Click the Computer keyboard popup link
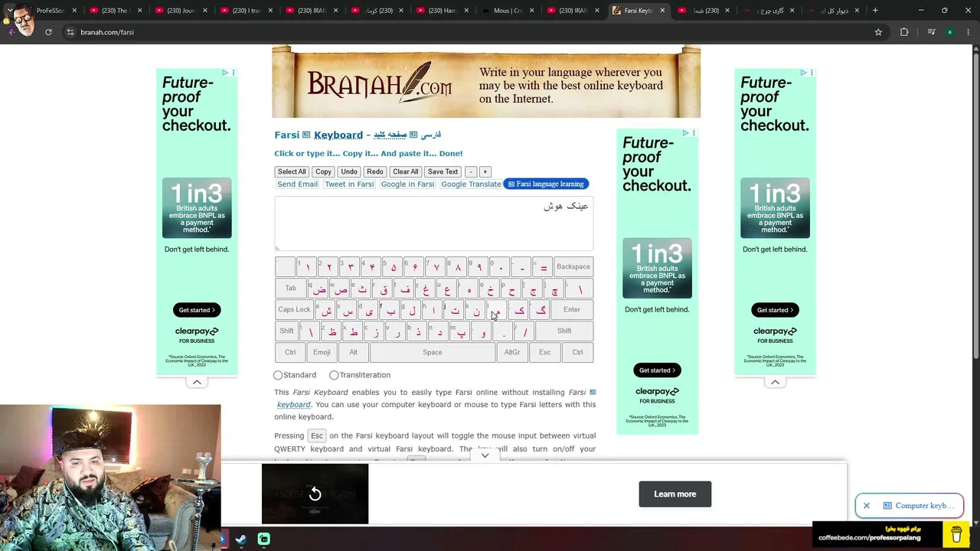 pyautogui.click(x=919, y=506)
